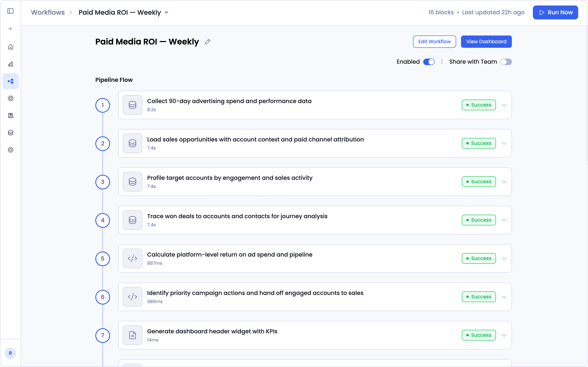Image resolution: width=588 pixels, height=367 pixels.
Task: Select step number 6 circle
Action: click(x=103, y=297)
